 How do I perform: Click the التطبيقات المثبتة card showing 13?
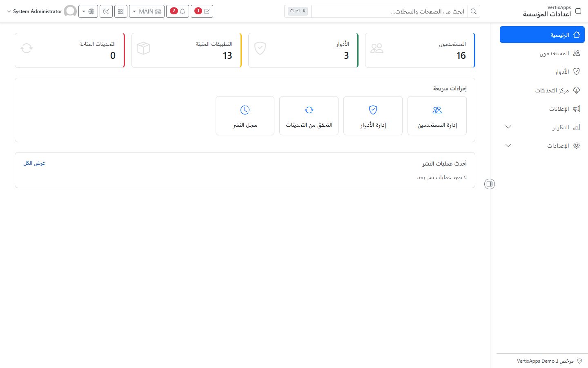point(187,50)
